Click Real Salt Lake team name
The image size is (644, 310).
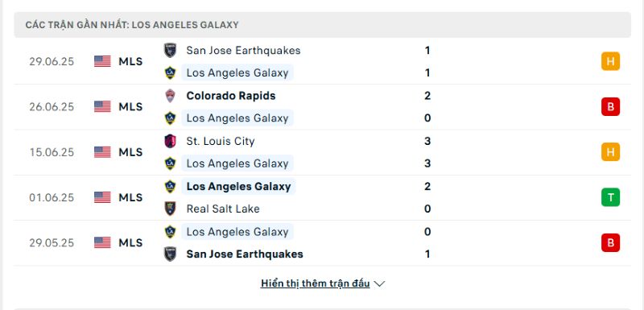point(223,209)
